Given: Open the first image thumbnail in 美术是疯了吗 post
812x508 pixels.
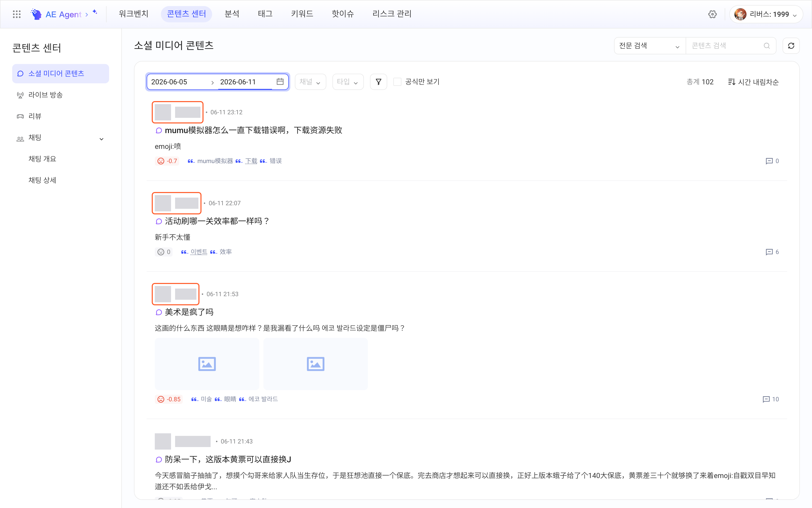Looking at the screenshot, I should pos(207,363).
